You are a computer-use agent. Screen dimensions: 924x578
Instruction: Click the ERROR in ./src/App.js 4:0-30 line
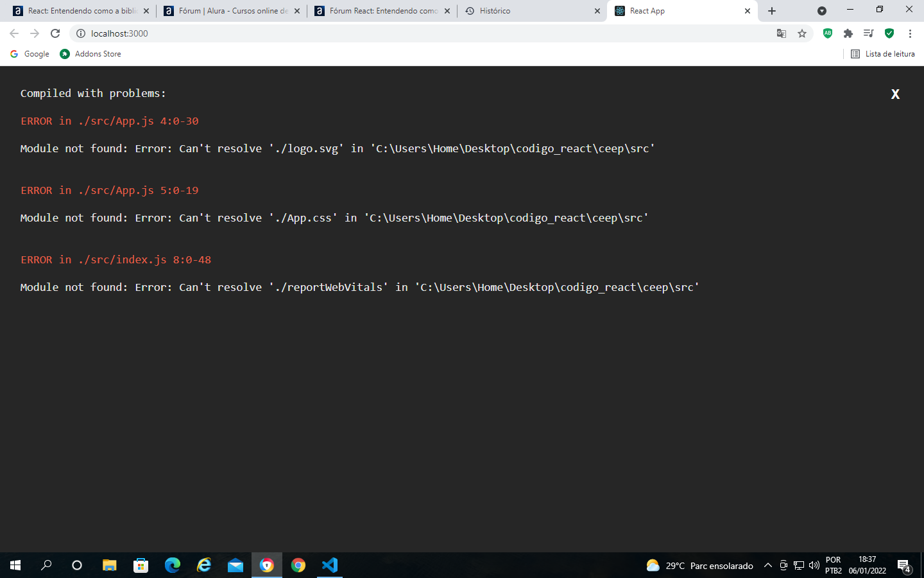(110, 121)
